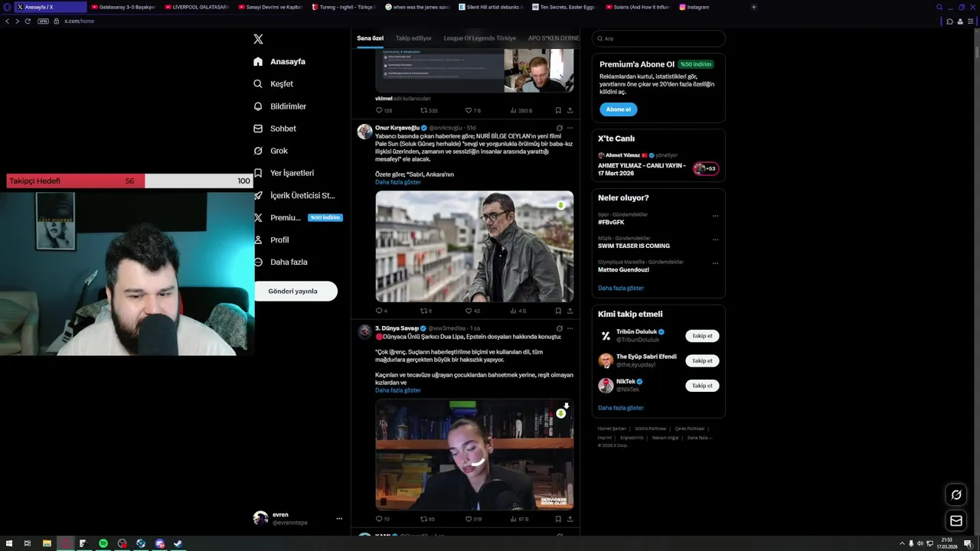Open Sohbet messages page
This screenshot has width=980, height=551.
point(275,129)
